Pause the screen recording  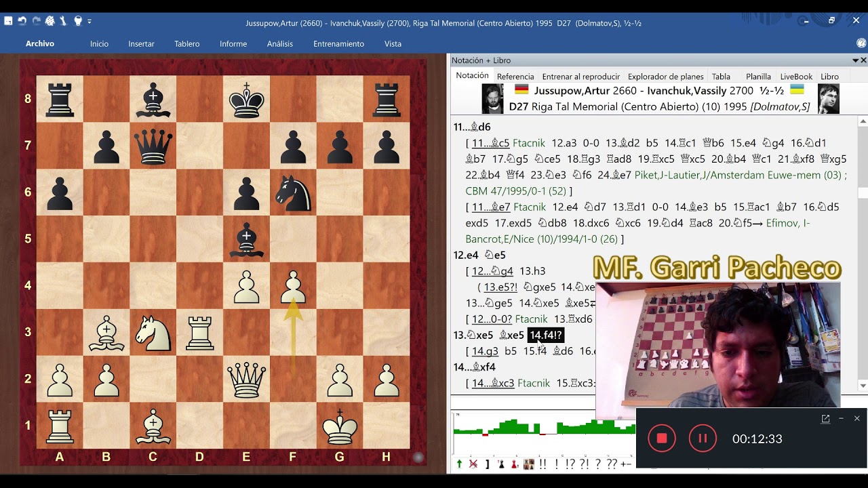[x=703, y=439]
